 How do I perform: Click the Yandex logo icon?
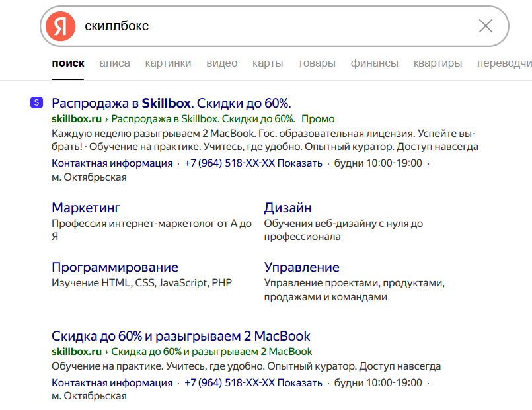[x=61, y=26]
